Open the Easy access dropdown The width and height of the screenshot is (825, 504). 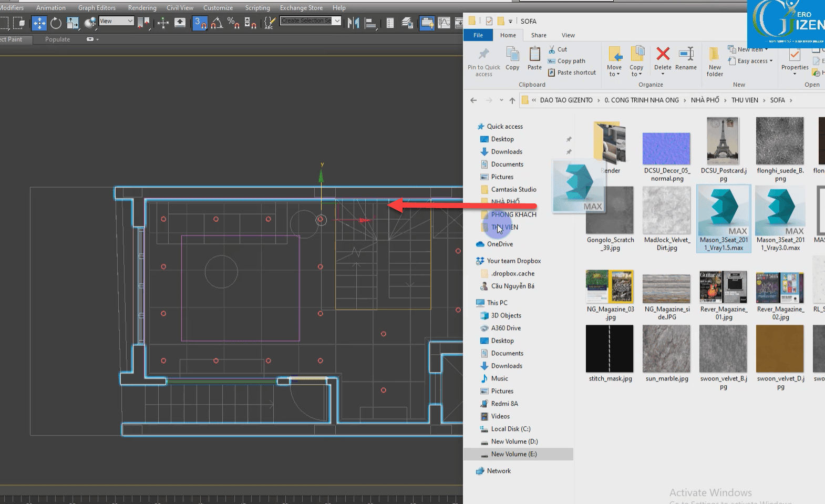[x=750, y=61]
